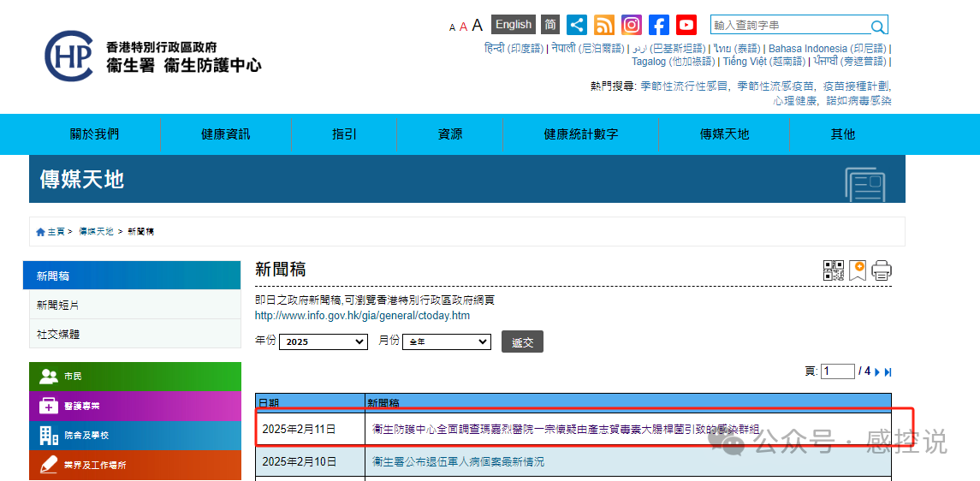Open 健康資訊 navigation menu
Viewport: 980px width, 481px height.
[226, 134]
